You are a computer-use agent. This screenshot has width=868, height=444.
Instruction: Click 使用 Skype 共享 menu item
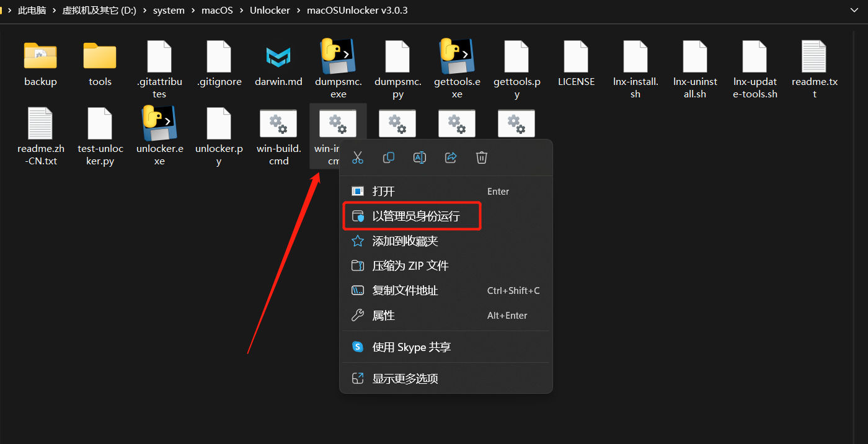(x=412, y=347)
